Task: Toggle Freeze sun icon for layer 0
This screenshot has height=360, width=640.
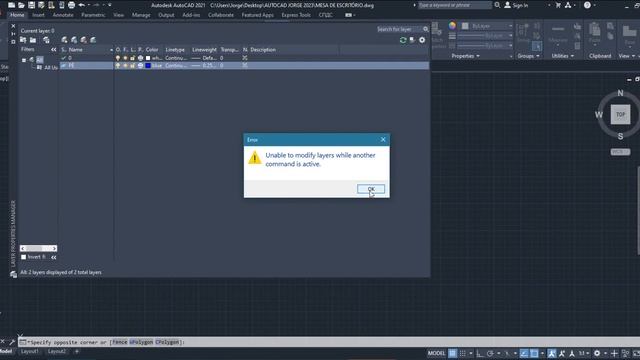Action: [125, 58]
